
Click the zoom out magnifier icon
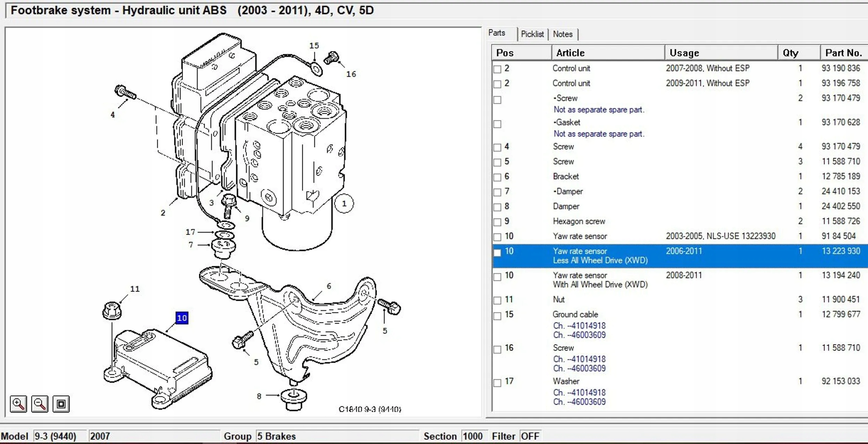[40, 404]
